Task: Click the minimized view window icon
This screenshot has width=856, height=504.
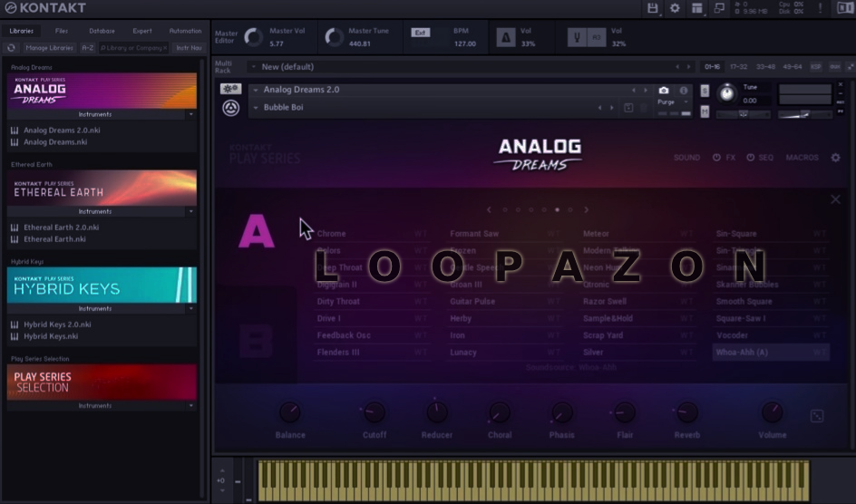Action: (x=719, y=8)
